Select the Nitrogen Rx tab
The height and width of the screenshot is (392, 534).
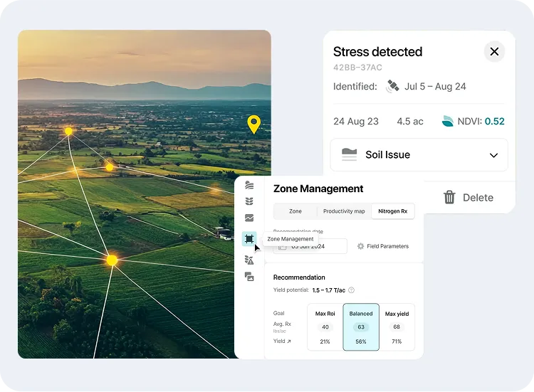coord(392,211)
